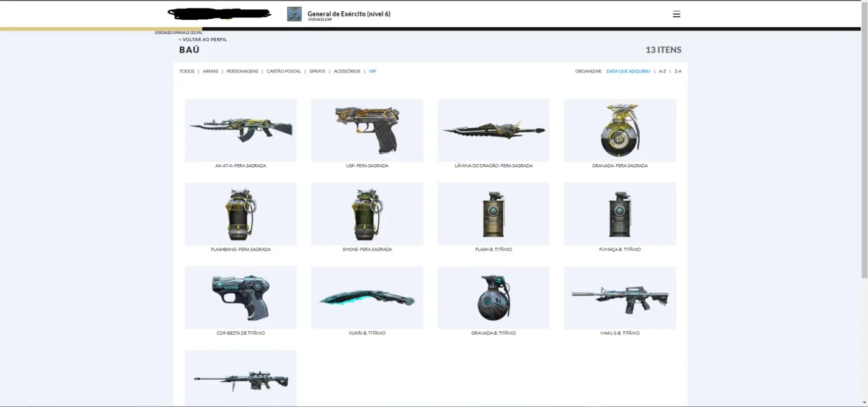Image resolution: width=868 pixels, height=407 pixels.
Task: Click the 13 ITENS counter text
Action: pyautogui.click(x=663, y=50)
